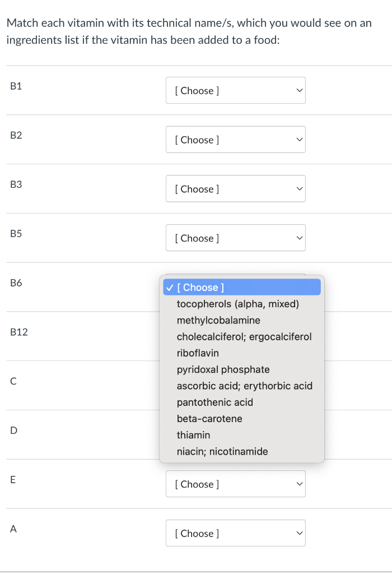Select riboflavin in the open list
This screenshot has height=574, width=392.
pos(198,353)
